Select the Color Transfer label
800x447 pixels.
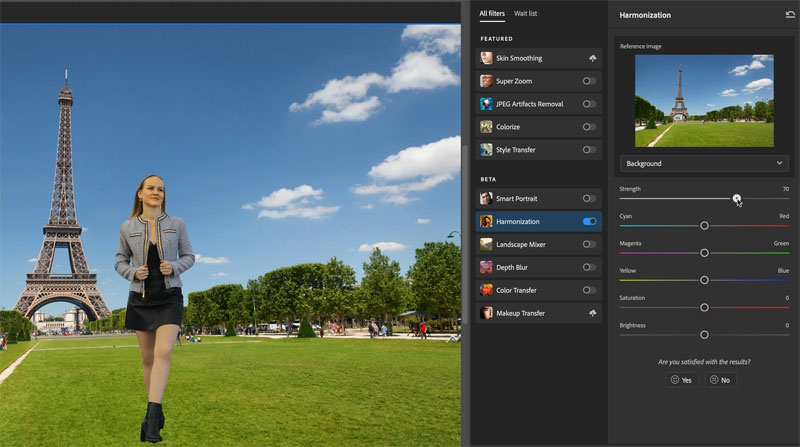pos(516,290)
